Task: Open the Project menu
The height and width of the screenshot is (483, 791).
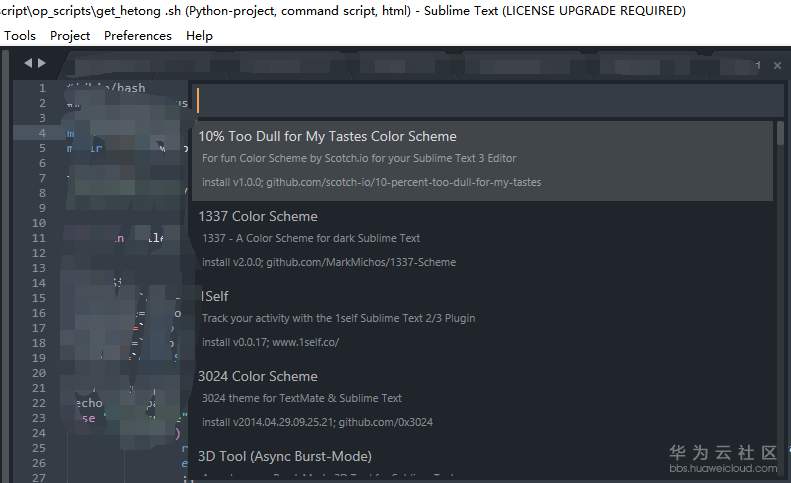Action: tap(70, 35)
